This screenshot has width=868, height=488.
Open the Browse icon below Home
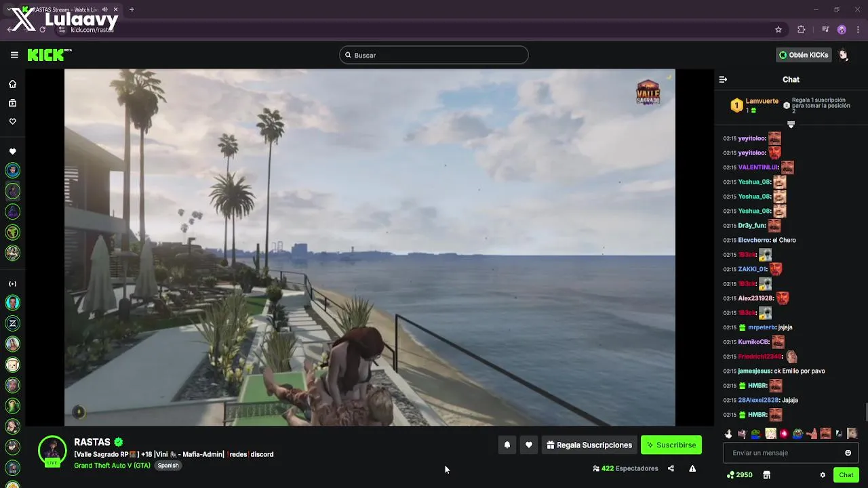(x=12, y=103)
